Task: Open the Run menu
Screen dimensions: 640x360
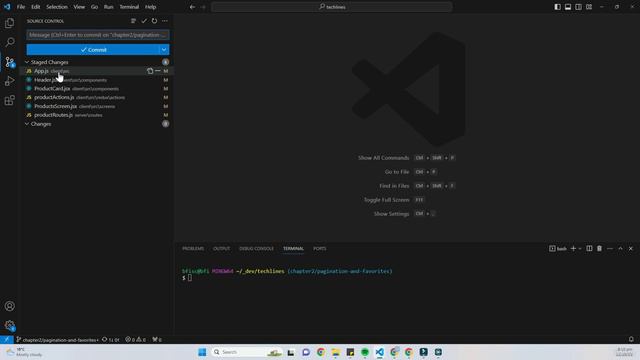Action: coord(108,7)
